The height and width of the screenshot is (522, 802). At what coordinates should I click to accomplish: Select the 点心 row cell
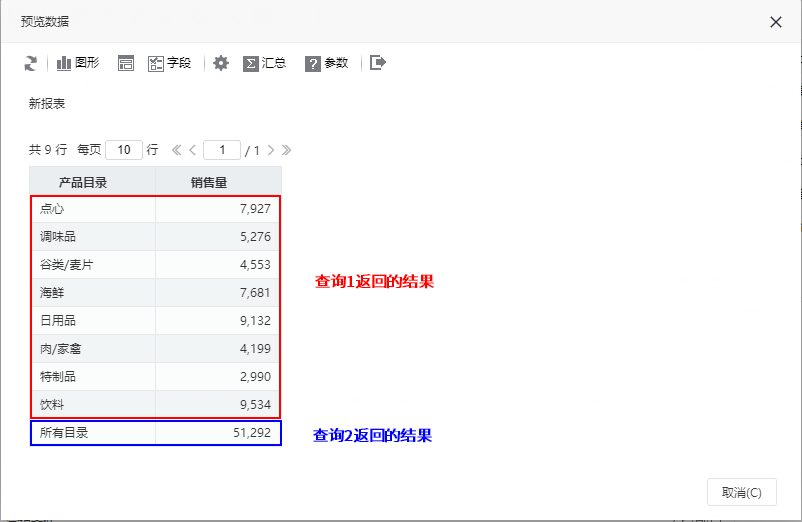(93, 209)
